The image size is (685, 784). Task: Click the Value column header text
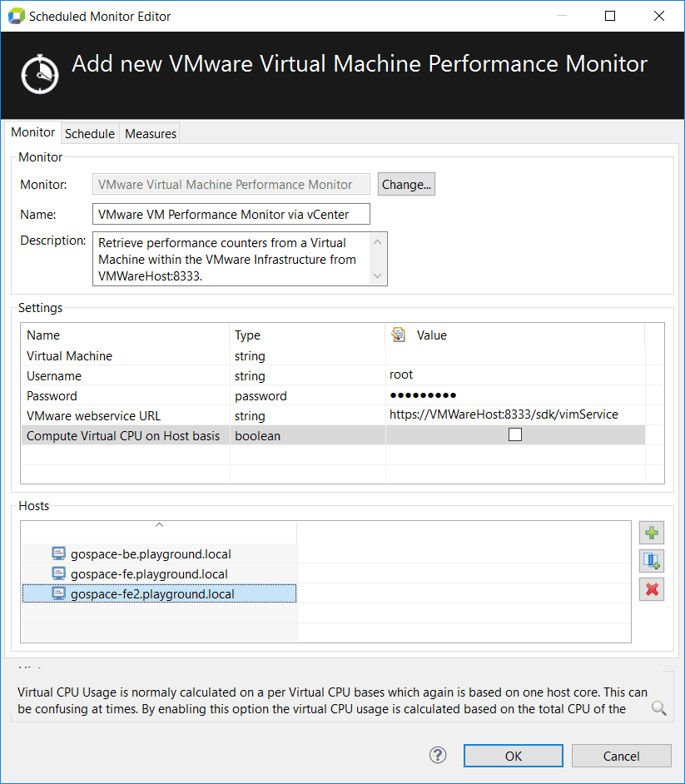point(431,335)
